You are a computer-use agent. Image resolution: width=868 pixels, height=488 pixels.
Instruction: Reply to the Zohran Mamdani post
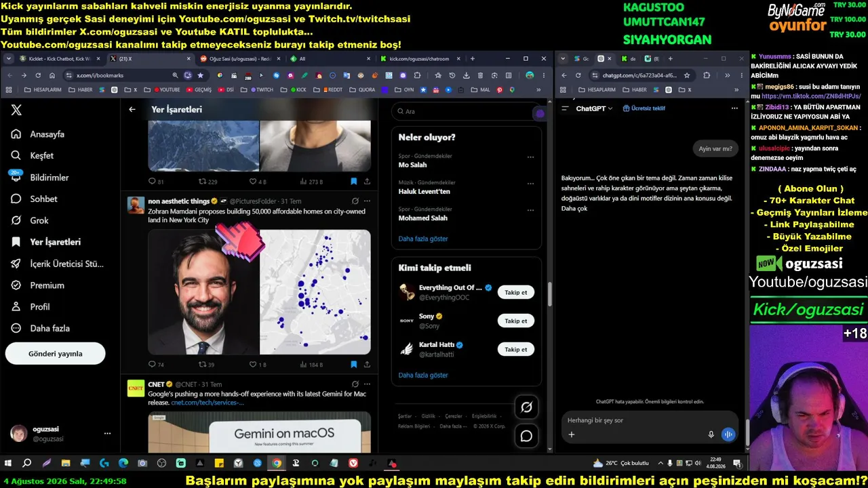coord(156,365)
